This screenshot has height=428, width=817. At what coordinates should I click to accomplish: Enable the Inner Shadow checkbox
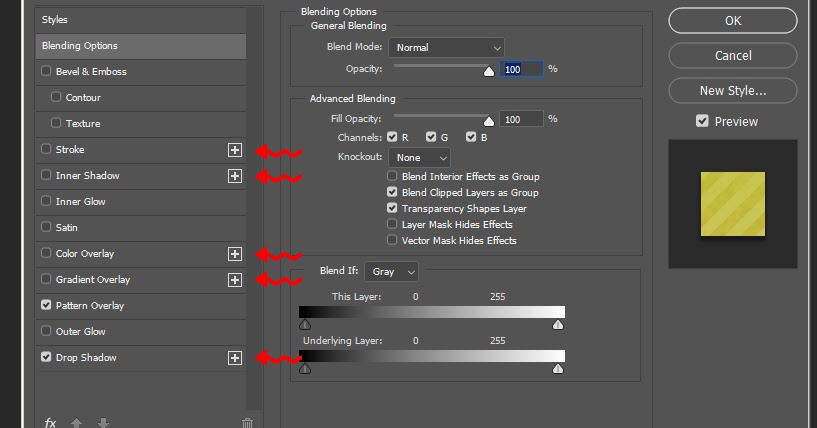[46, 175]
